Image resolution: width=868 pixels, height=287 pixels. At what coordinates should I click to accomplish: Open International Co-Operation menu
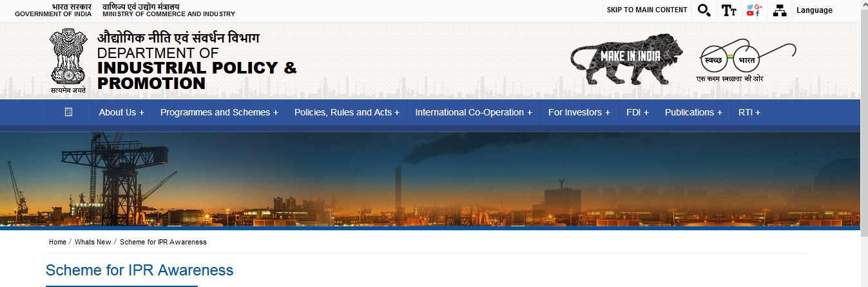pos(474,112)
